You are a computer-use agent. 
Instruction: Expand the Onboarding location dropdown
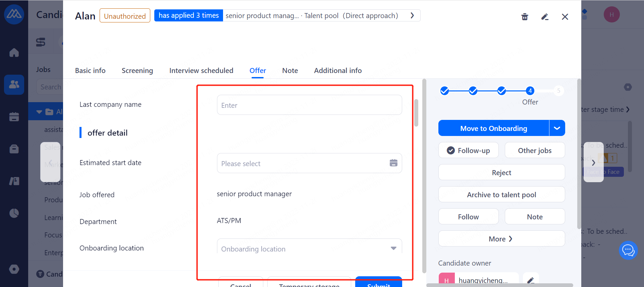click(393, 248)
